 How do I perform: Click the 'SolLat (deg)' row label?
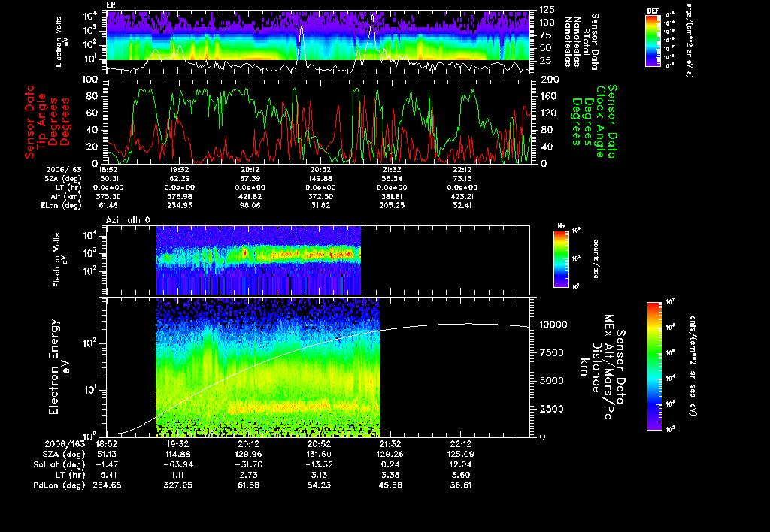[x=59, y=464]
